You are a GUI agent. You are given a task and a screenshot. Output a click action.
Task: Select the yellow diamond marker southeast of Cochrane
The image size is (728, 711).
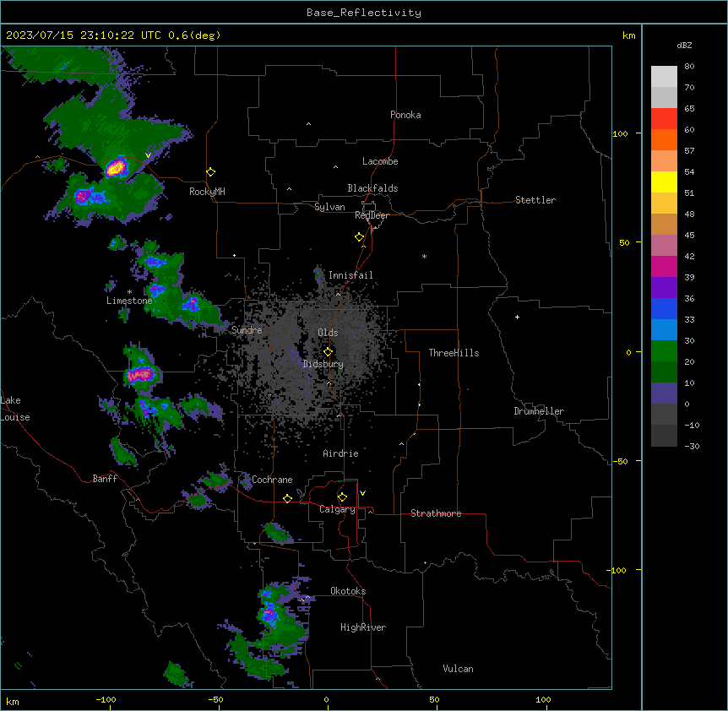(x=287, y=498)
